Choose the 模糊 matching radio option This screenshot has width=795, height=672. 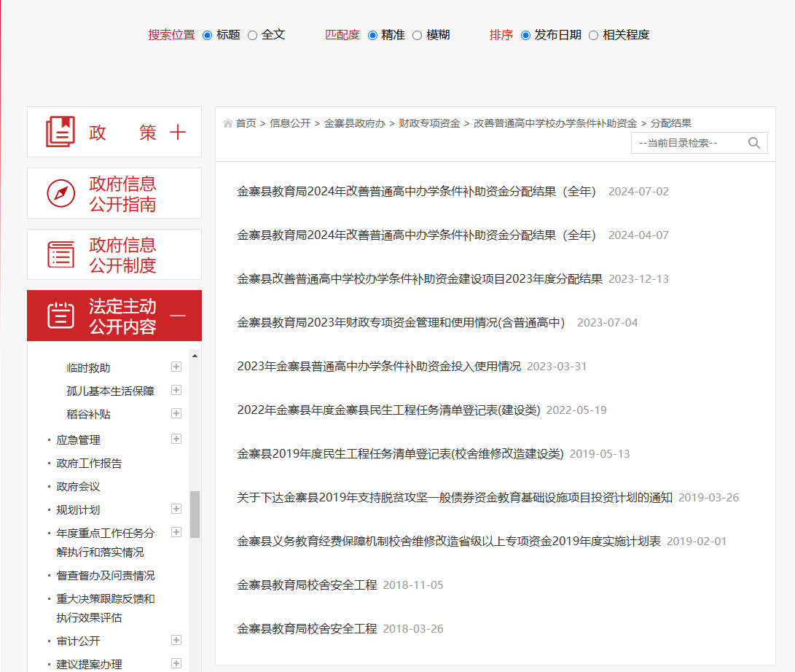(418, 36)
